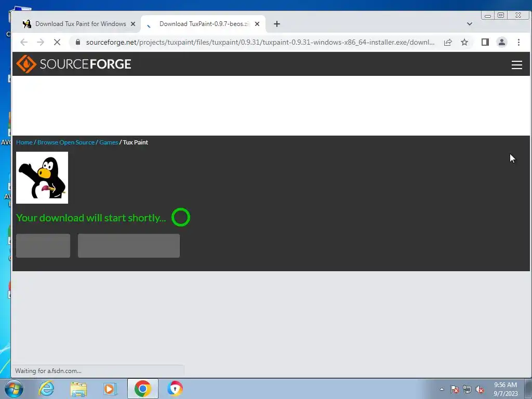View site information via the lock icon

pyautogui.click(x=78, y=42)
